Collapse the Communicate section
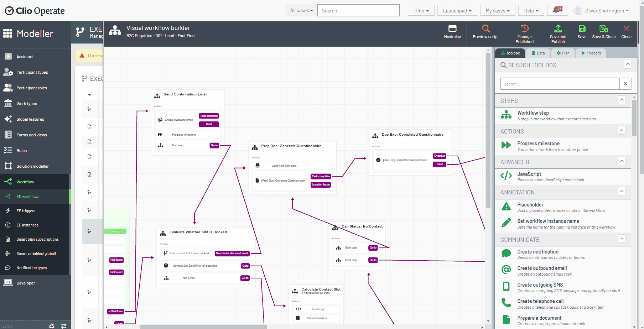The height and width of the screenshot is (329, 644). pos(622,239)
